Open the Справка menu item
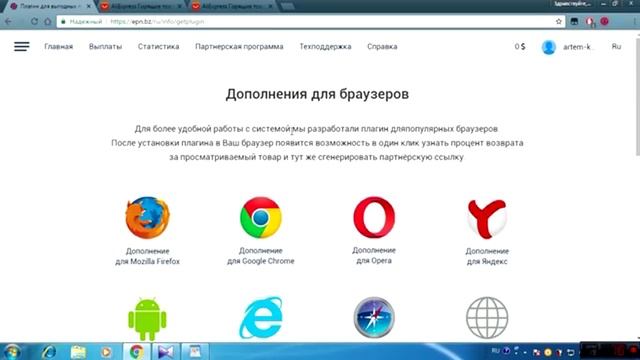This screenshot has height=360, width=640. [382, 47]
